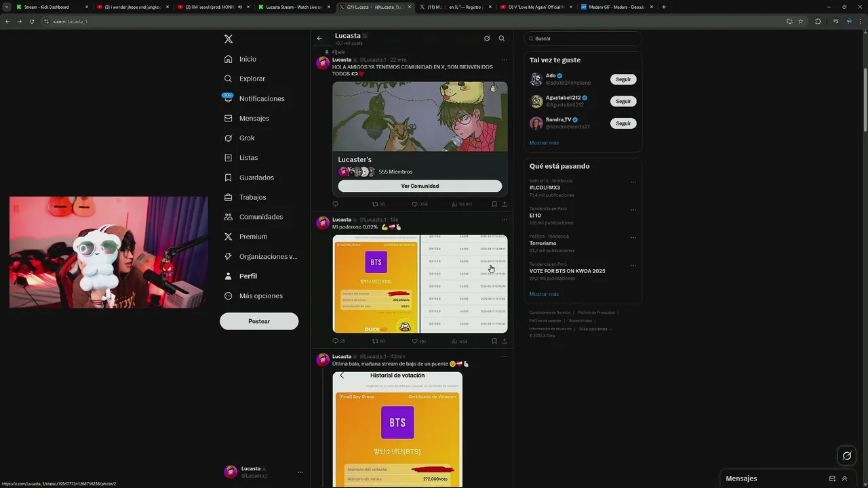
Task: Bookmark the pinned community post
Action: [x=494, y=204]
